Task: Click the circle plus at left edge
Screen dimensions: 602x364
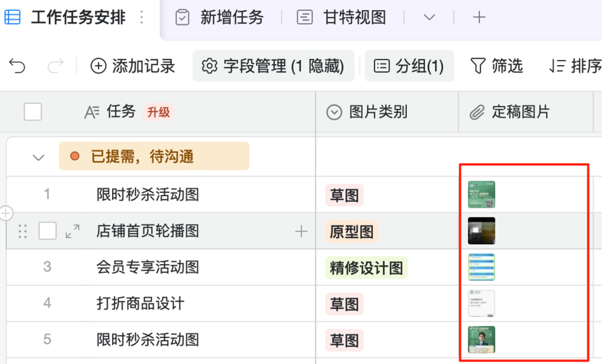Action: click(6, 213)
